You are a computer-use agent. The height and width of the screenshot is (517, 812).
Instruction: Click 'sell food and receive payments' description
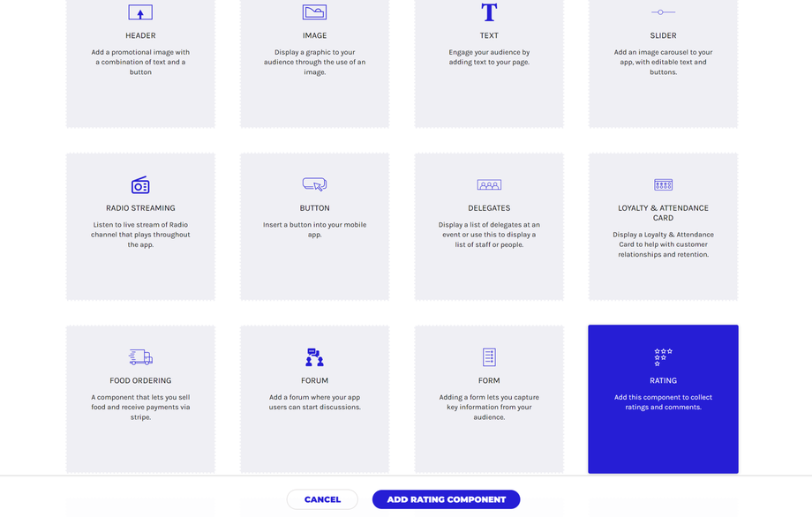click(140, 408)
